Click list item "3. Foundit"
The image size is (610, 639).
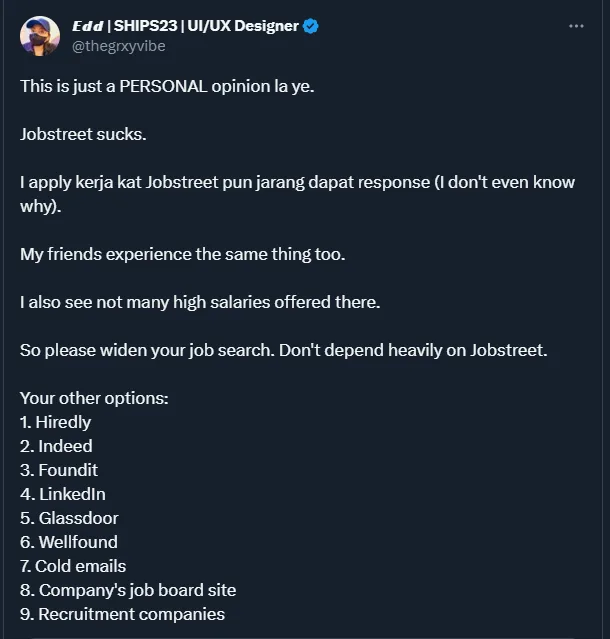[59, 470]
